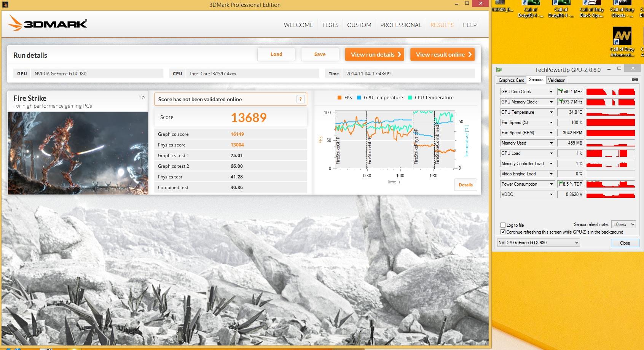
Task: Click View result online button
Action: 442,54
